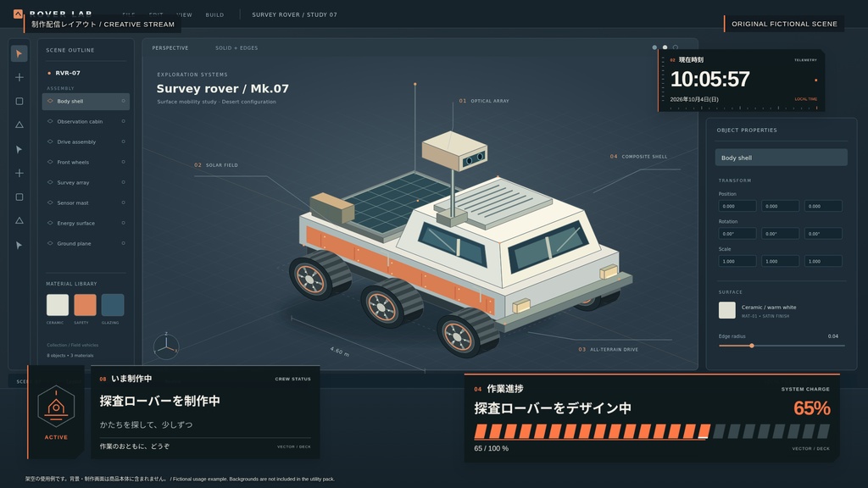Image resolution: width=868 pixels, height=488 pixels.
Task: Select Ground plane in scene outline
Action: pos(86,243)
